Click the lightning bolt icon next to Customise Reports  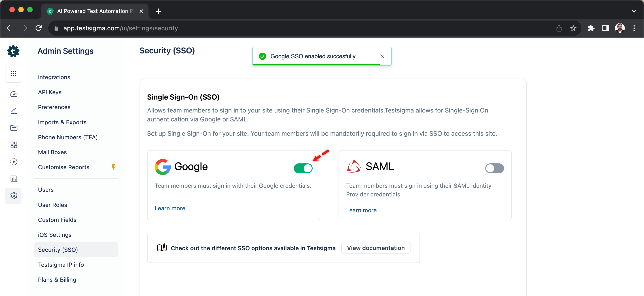pos(114,167)
